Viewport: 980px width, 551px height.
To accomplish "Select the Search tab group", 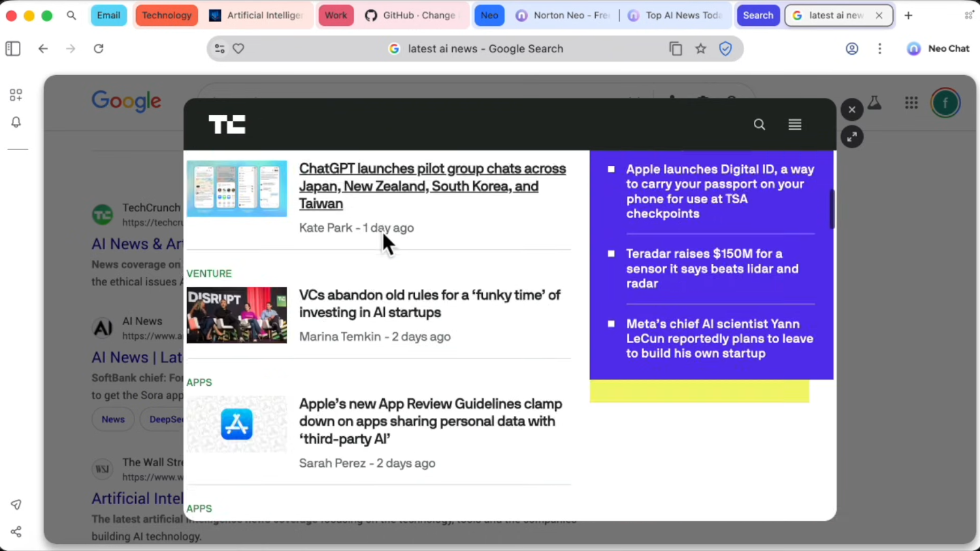I will [758, 15].
